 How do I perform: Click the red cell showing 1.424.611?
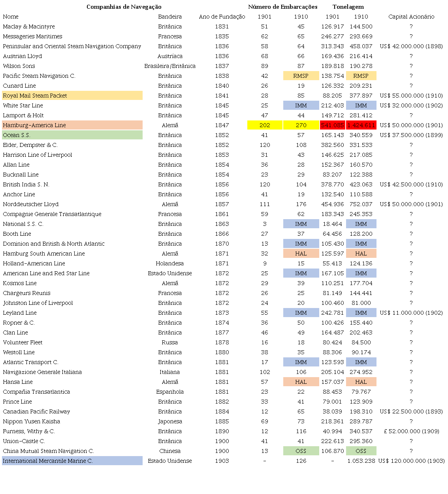(x=361, y=125)
